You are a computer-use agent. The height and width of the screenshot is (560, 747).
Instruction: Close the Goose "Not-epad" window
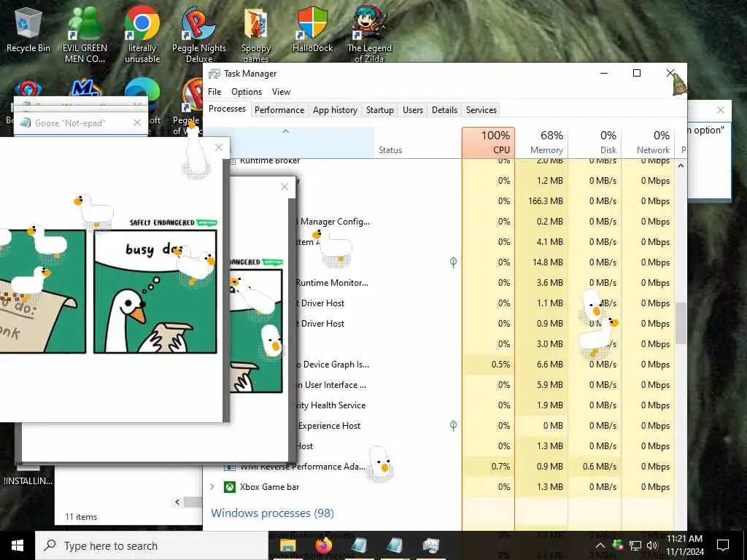pyautogui.click(x=137, y=122)
